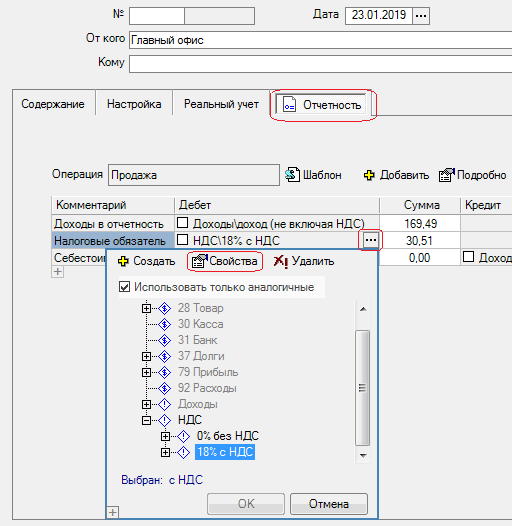Check box beside Доходы\доход debit entry
The image size is (512, 526).
182,223
